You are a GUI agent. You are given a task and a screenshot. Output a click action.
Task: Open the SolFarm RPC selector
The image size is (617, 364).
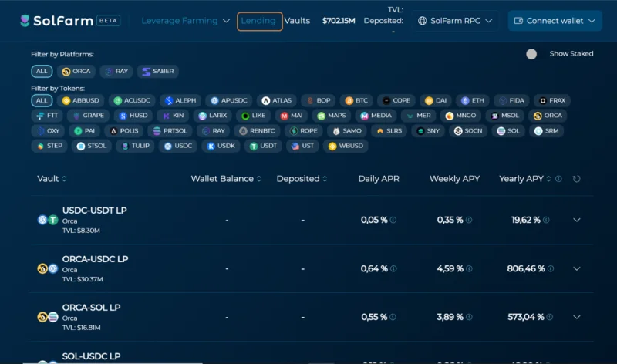(x=455, y=21)
